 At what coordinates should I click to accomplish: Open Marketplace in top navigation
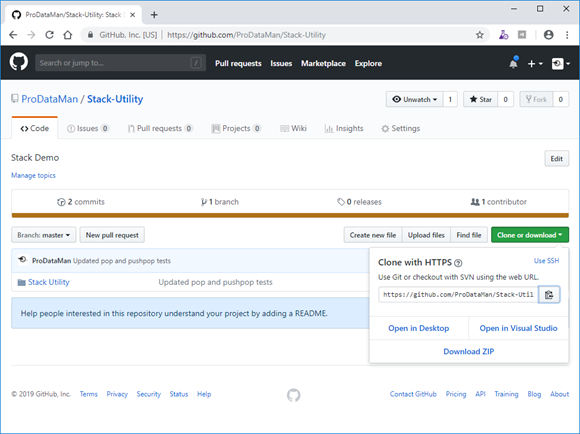323,63
